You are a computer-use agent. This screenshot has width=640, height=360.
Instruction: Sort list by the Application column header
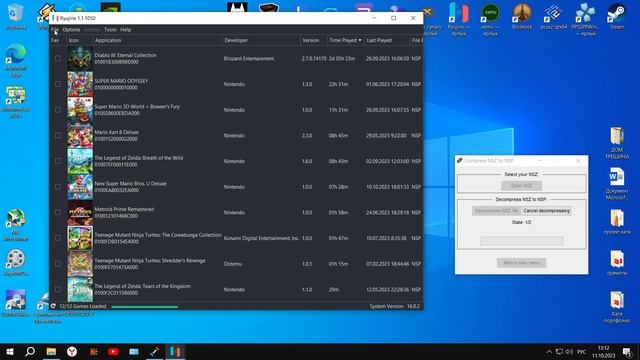coord(157,40)
